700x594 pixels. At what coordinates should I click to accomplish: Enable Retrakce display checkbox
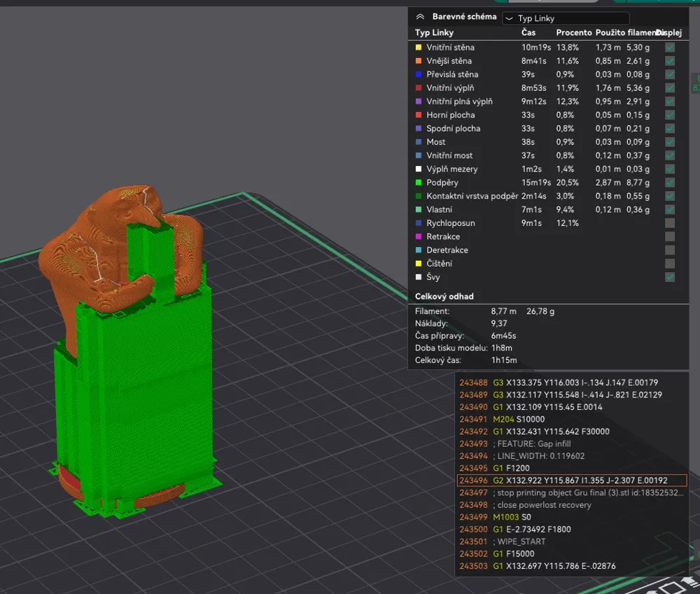coord(670,236)
